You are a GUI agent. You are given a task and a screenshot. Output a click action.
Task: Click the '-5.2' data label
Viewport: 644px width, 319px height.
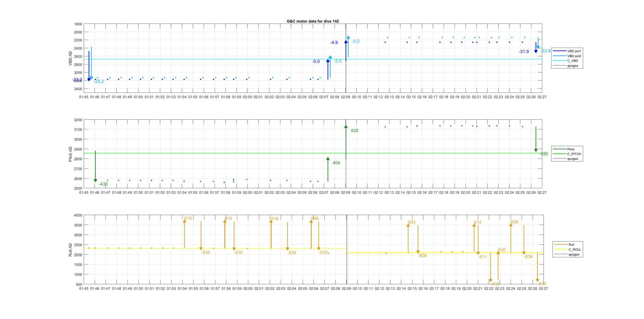356,41
